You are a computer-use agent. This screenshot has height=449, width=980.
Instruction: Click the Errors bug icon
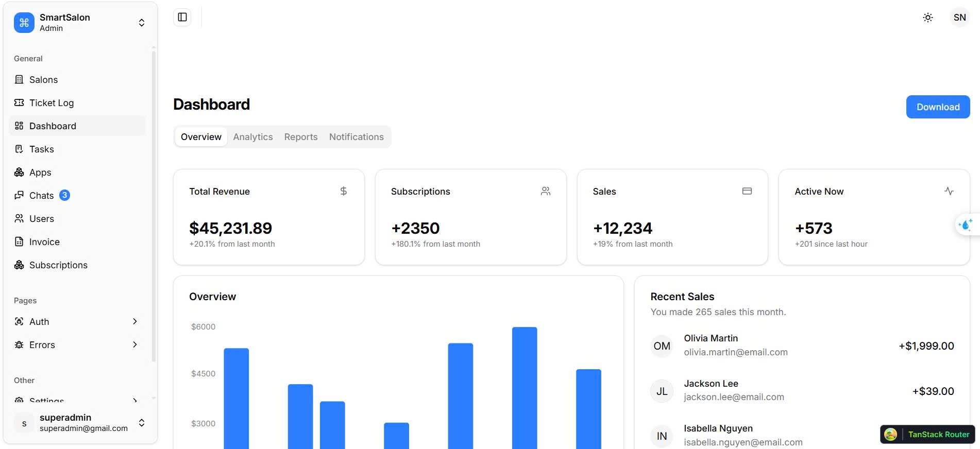[x=19, y=344]
